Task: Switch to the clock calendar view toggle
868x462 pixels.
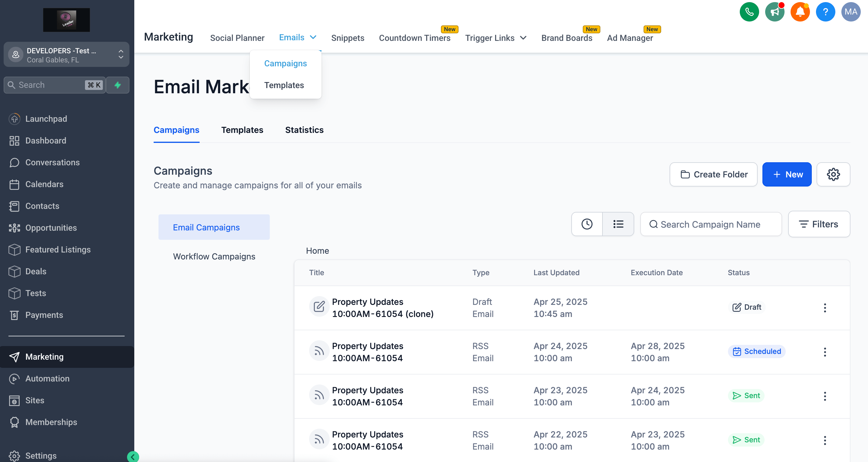Action: pos(587,224)
